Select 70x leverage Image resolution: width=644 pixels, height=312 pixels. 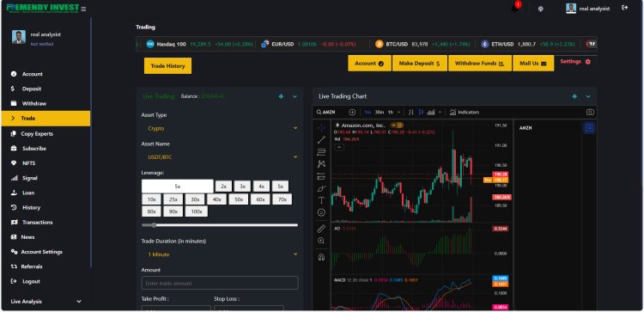coord(283,199)
